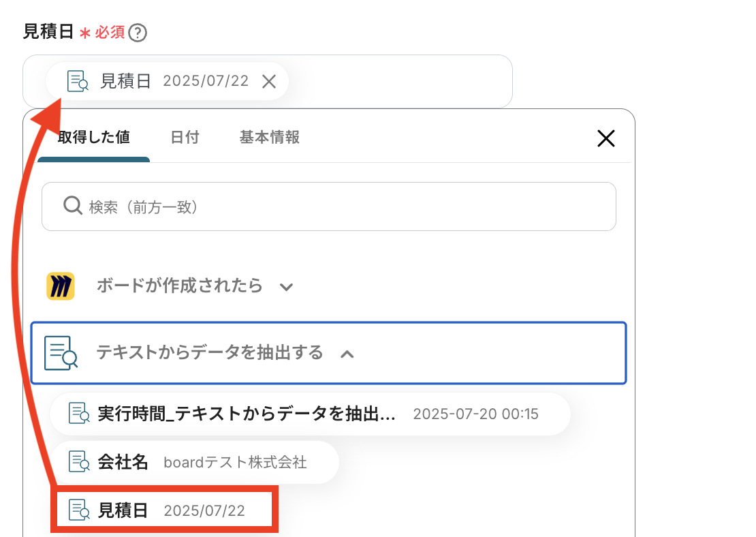This screenshot has height=537, width=756.
Task: Click the icon beside 会社名 item
Action: coord(79,462)
